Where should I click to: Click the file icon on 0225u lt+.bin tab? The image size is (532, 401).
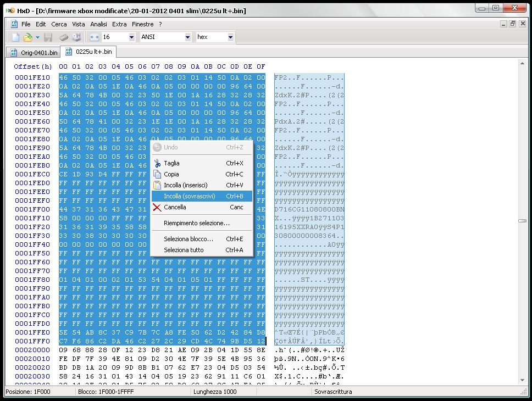pos(69,51)
